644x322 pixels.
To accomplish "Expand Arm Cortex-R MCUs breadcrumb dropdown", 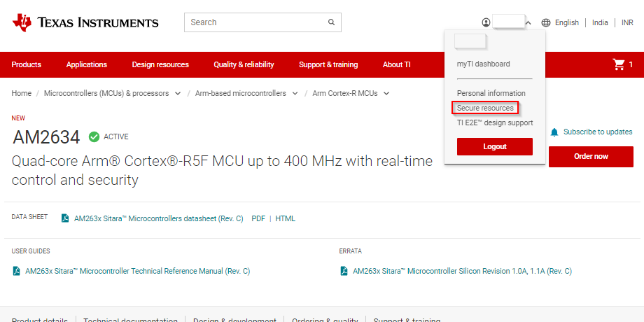I will pos(386,93).
